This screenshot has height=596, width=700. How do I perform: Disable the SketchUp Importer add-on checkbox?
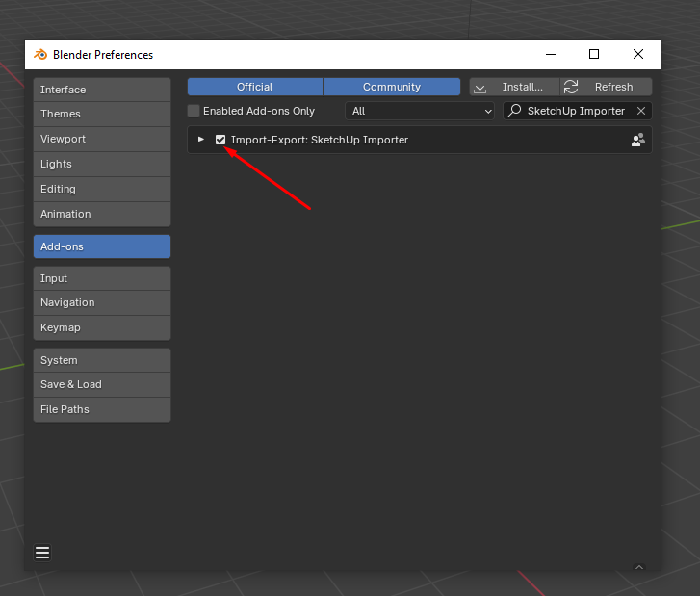point(220,140)
